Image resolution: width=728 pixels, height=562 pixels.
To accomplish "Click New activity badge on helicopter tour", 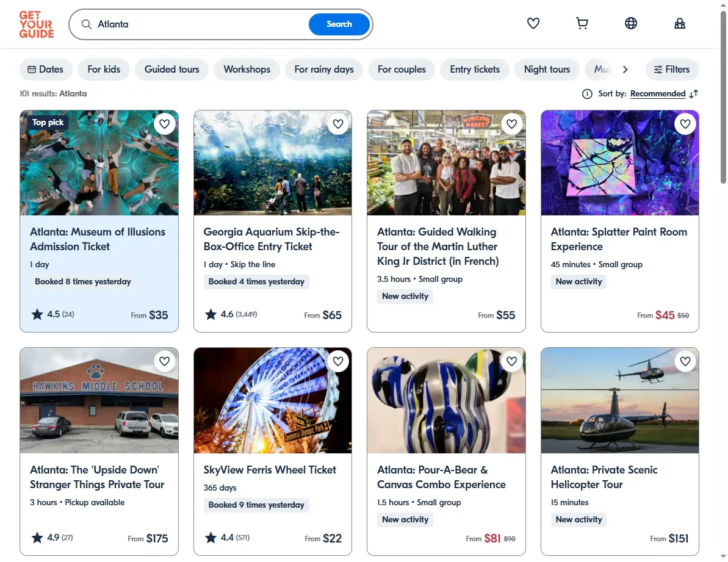I will pyautogui.click(x=578, y=519).
